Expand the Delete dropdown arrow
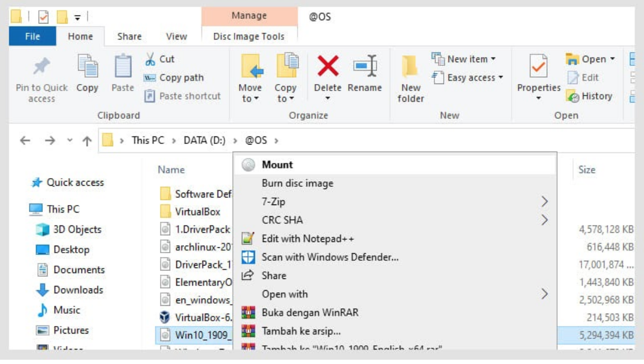 point(328,98)
